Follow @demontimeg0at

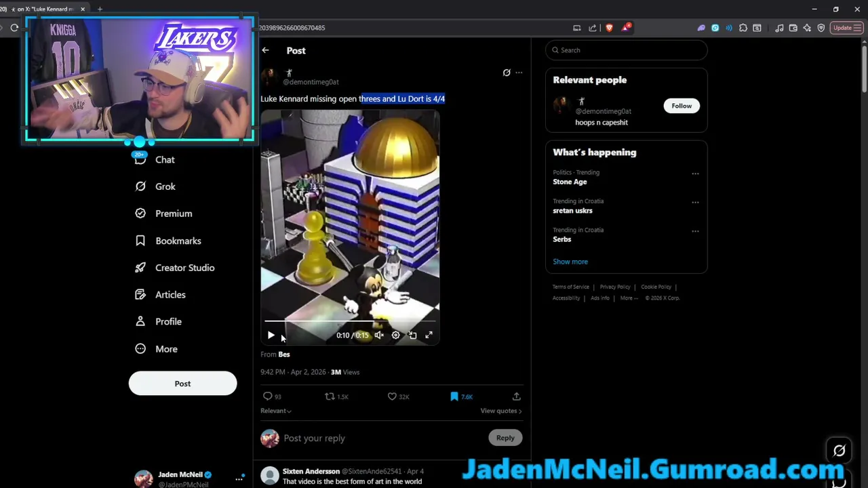tap(682, 106)
